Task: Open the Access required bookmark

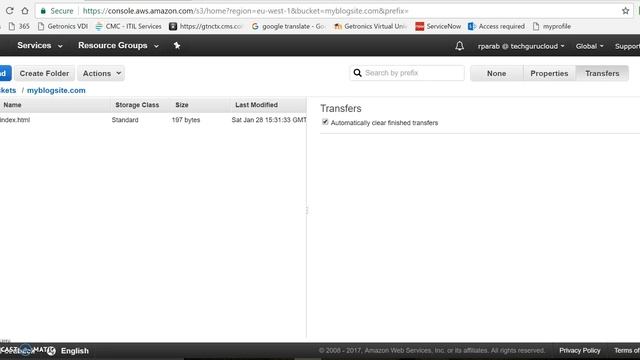Action: [x=496, y=27]
